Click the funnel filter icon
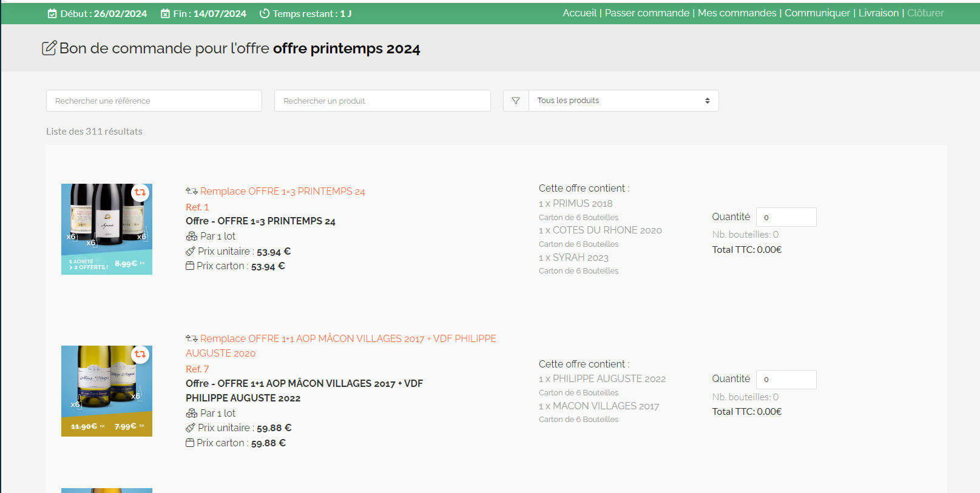 click(x=516, y=101)
